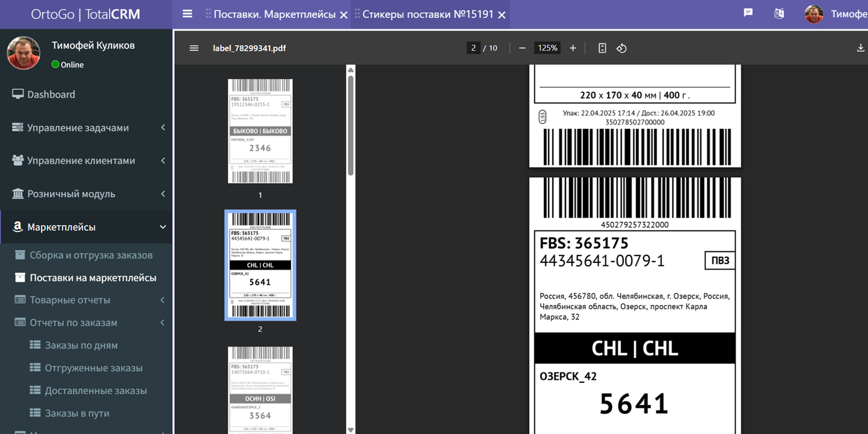Click "ОЗЕРСК_42" on the large label
This screenshot has width=868, height=434.
click(568, 376)
